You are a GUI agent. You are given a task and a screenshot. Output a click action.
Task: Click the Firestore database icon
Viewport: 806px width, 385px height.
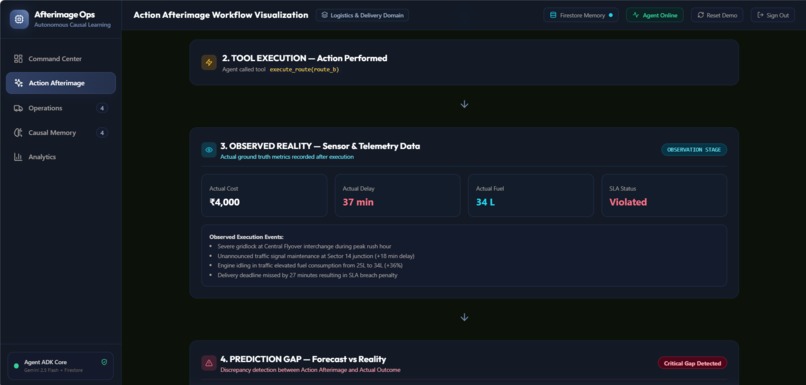(553, 15)
